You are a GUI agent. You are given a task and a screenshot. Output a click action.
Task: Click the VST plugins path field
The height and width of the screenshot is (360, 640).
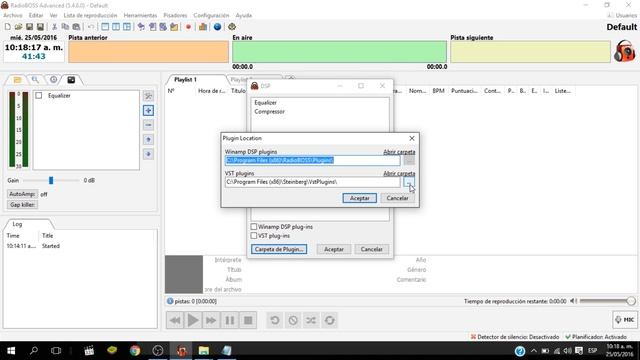312,182
